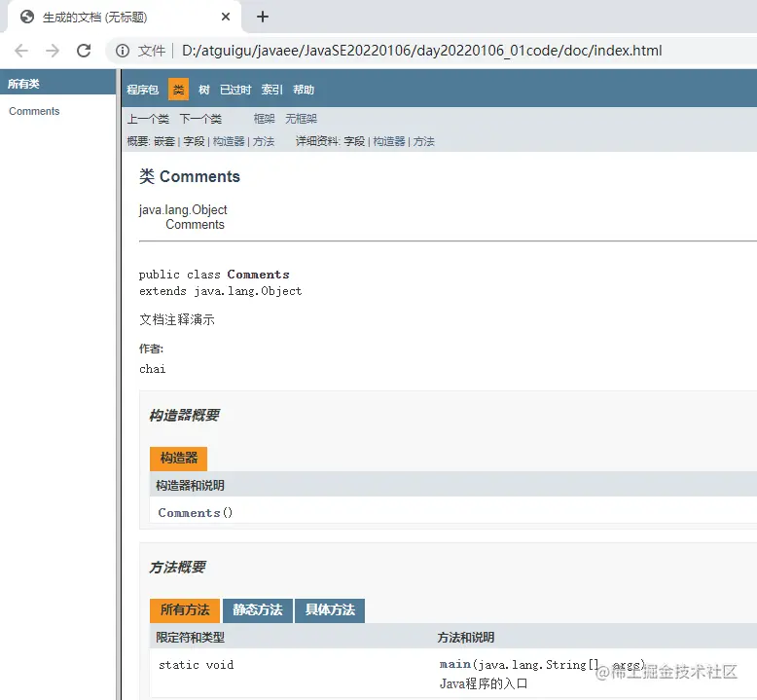
Task: Click the 构造器和说明 column header
Action: (190, 486)
